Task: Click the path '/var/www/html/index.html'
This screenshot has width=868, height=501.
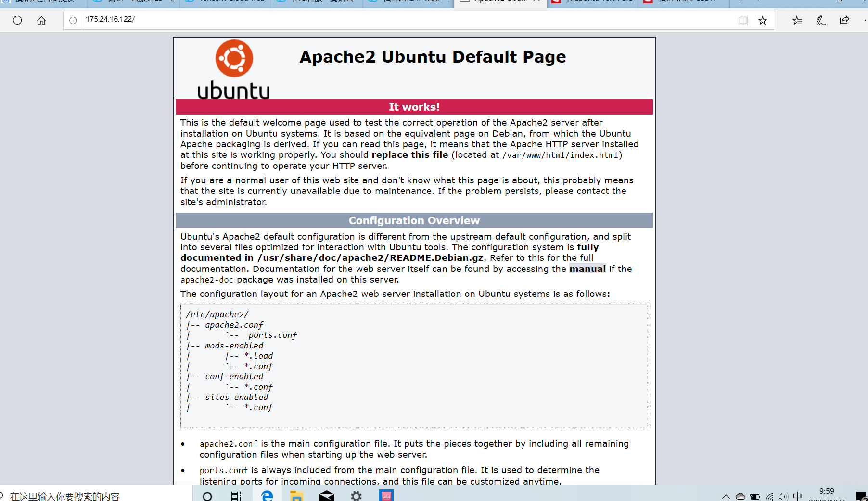Action: 560,155
